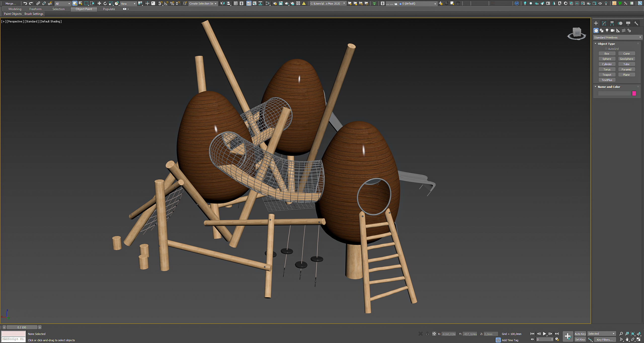Collapse the Name and Color rollout
This screenshot has width=644, height=343.
595,87
